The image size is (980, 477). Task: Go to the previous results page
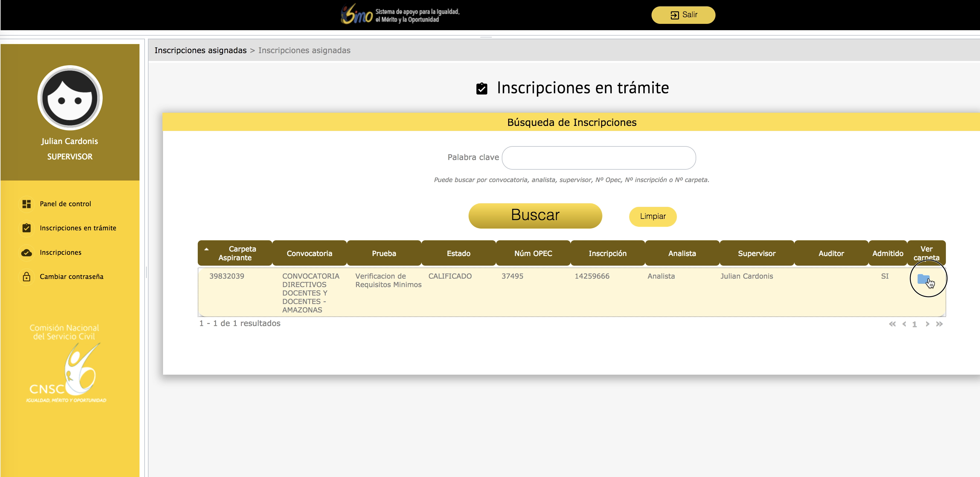point(904,324)
